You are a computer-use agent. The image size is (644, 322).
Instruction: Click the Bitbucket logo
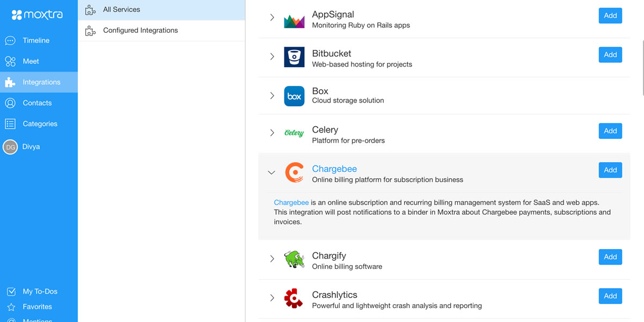(294, 57)
